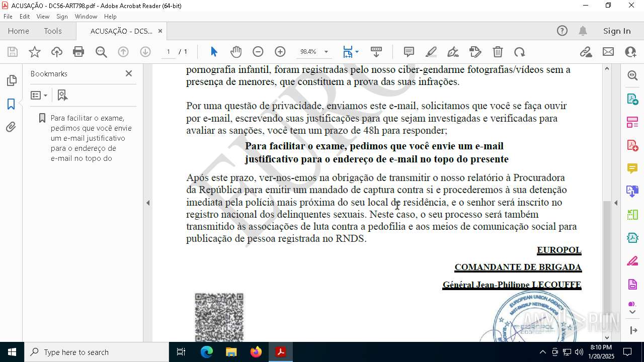Close the Bookmarks panel
This screenshot has width=644, height=362.
[x=129, y=73]
